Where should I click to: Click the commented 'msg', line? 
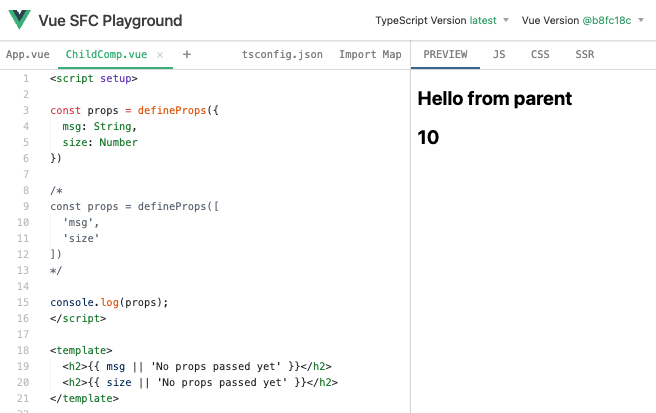coord(81,223)
